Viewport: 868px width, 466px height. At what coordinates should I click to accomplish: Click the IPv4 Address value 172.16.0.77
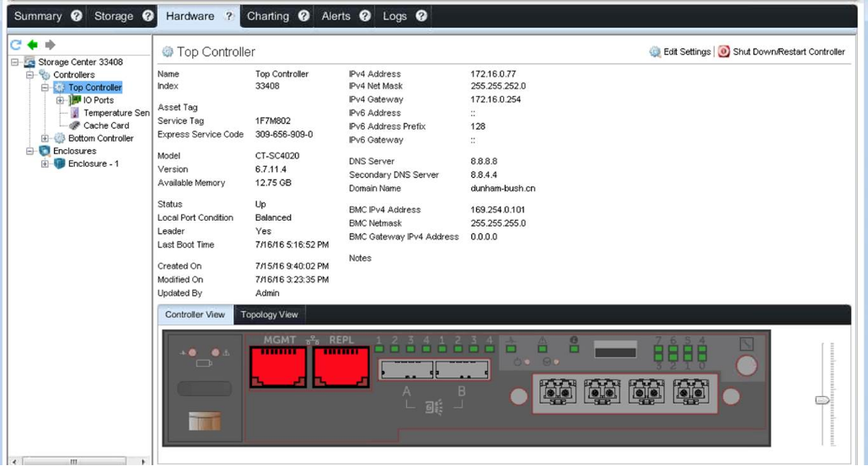coord(493,73)
